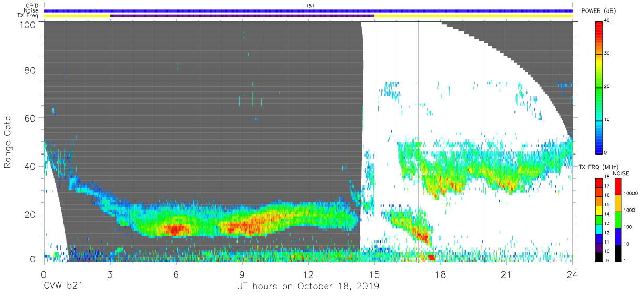
Task: Click the 100 tick on Range Gate axis
Action: point(28,24)
